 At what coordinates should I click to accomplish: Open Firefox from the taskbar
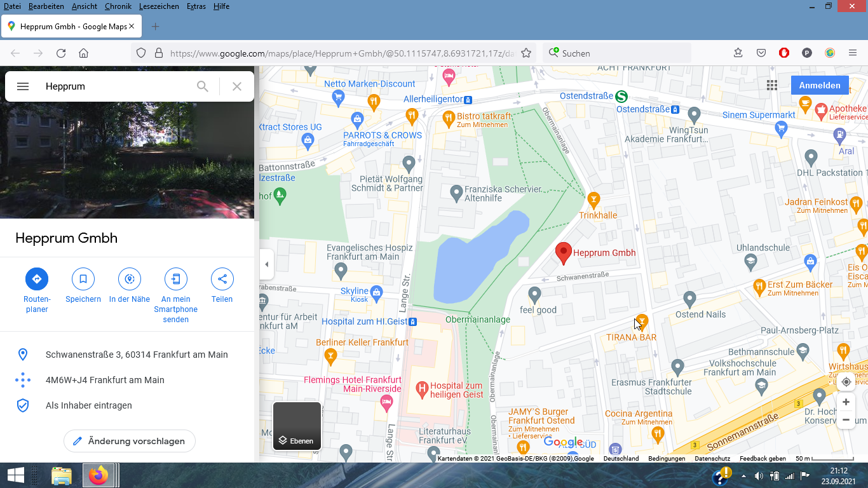(x=98, y=475)
